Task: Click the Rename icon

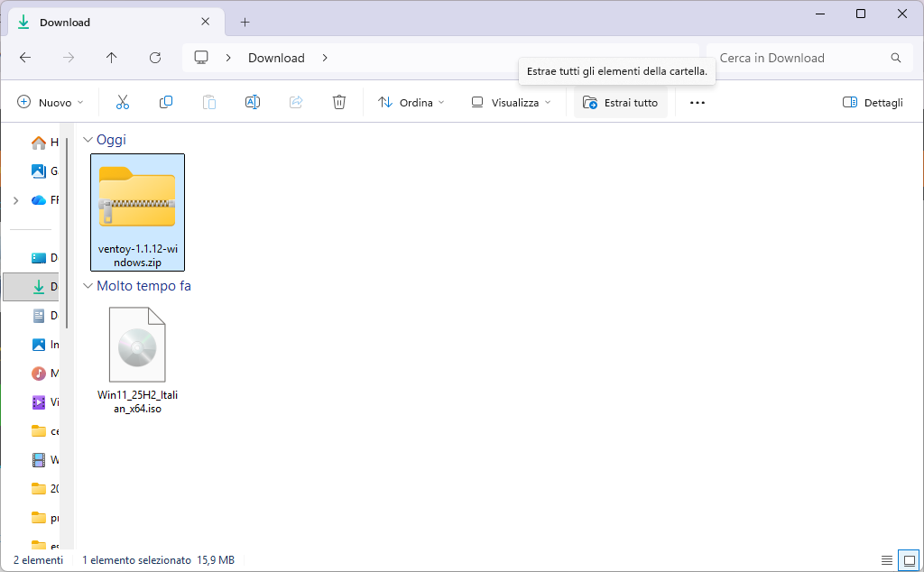Action: [x=253, y=103]
